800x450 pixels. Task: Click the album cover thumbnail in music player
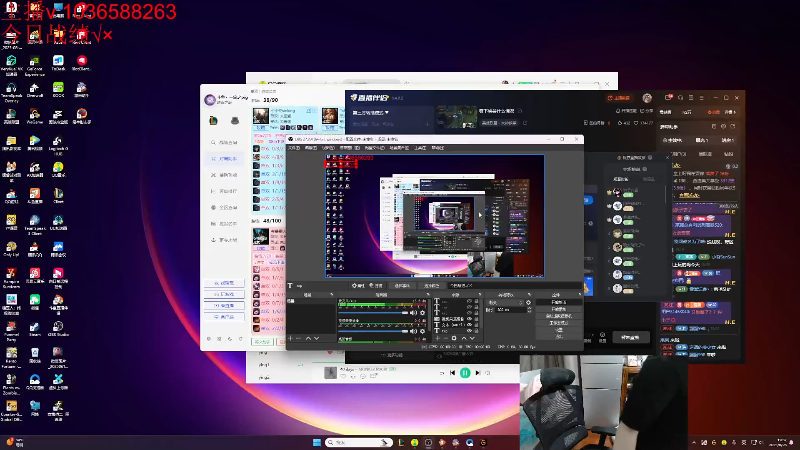point(330,373)
